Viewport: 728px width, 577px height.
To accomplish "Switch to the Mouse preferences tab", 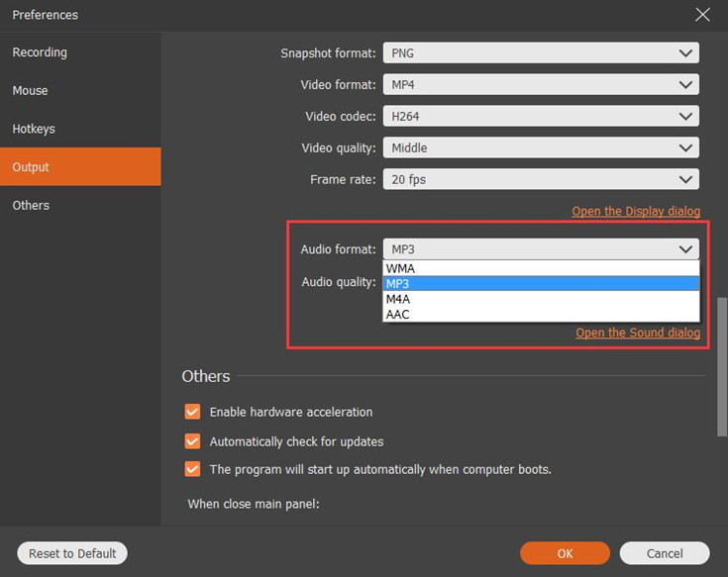I will click(30, 91).
